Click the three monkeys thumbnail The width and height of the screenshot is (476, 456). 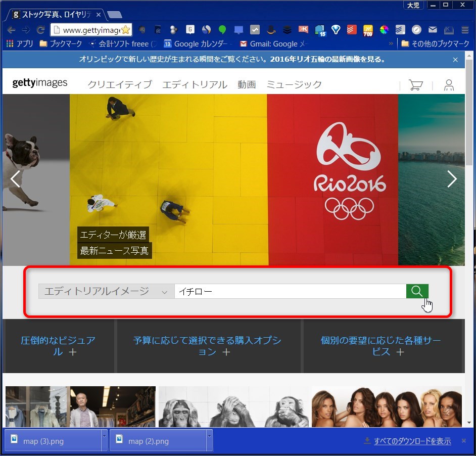click(234, 406)
